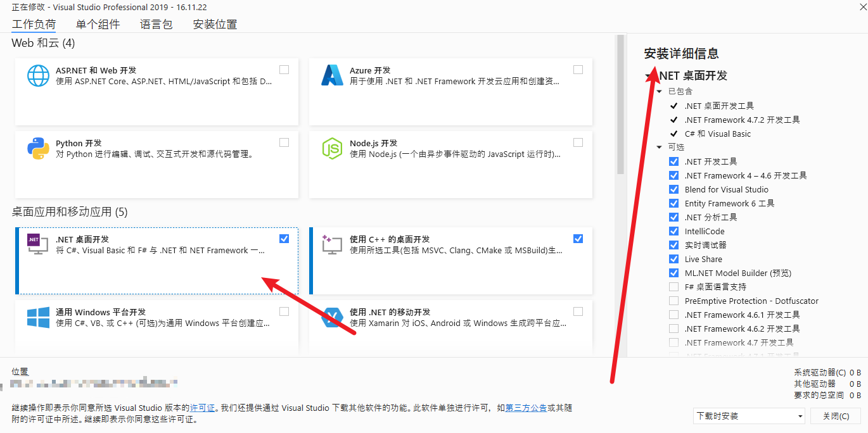Switch to the 安装位置 tab
868x433 pixels.
[215, 25]
